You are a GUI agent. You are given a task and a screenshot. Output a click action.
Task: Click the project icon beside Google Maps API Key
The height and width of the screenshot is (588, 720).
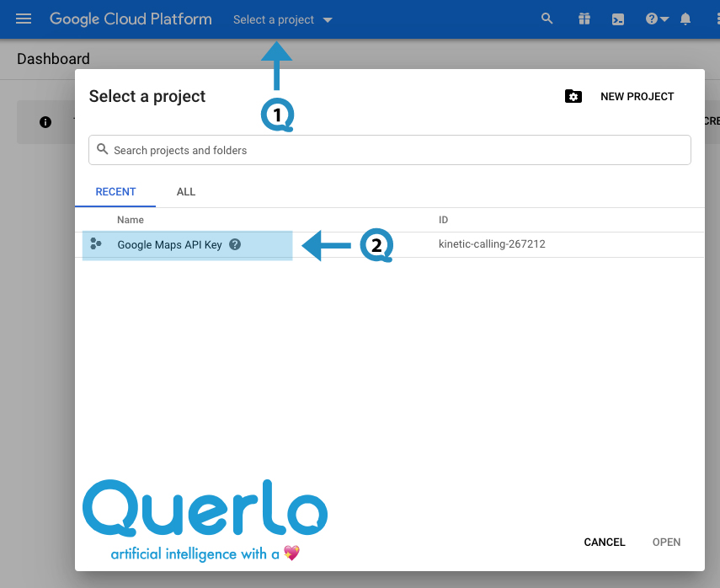pyautogui.click(x=95, y=244)
